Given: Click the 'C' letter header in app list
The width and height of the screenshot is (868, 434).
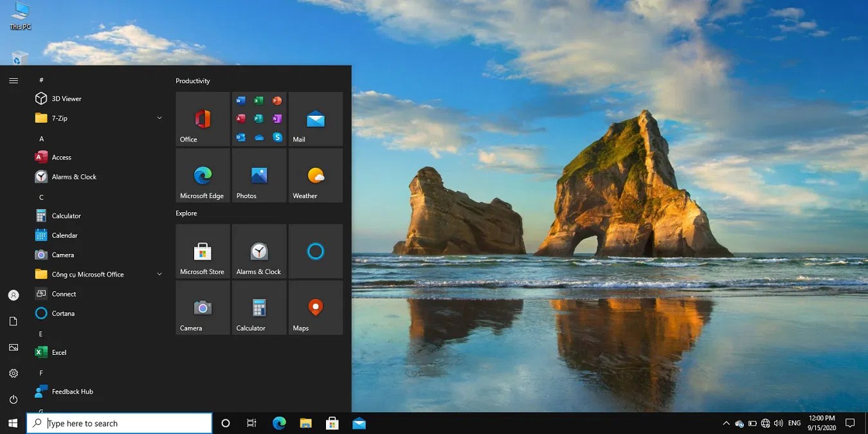Looking at the screenshot, I should (x=41, y=197).
